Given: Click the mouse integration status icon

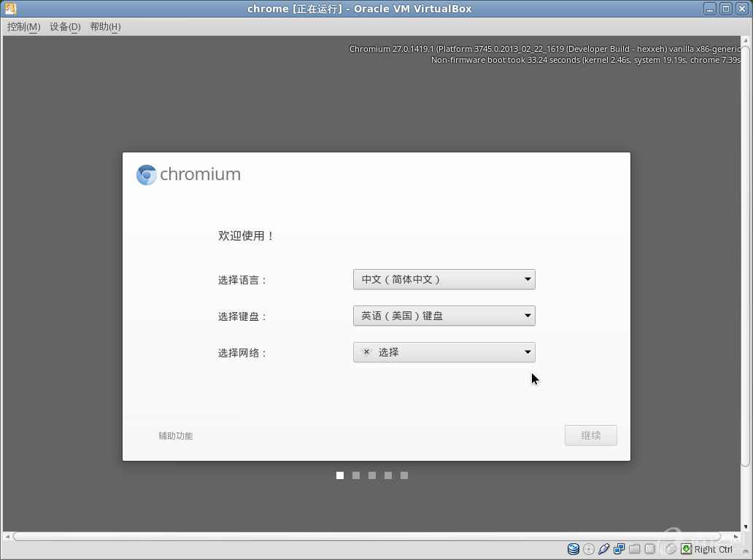Looking at the screenshot, I should pos(671,549).
